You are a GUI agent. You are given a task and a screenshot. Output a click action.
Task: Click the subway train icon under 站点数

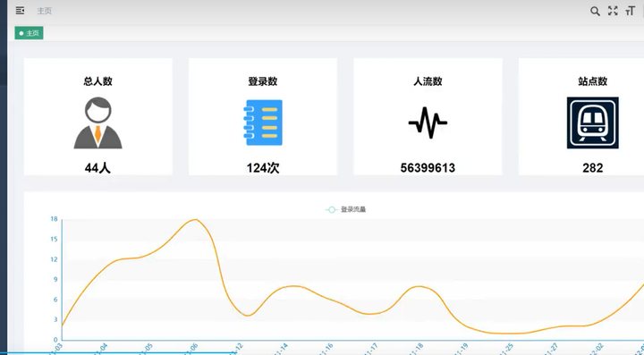(x=593, y=123)
